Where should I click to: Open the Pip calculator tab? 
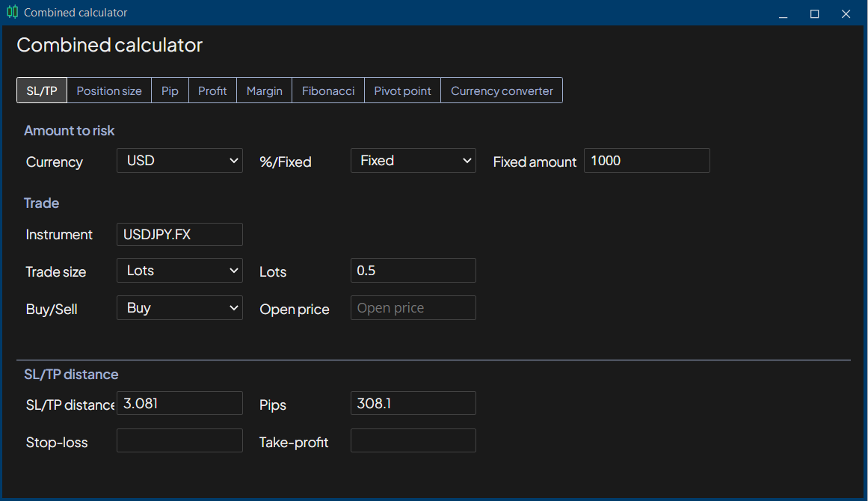(x=170, y=90)
